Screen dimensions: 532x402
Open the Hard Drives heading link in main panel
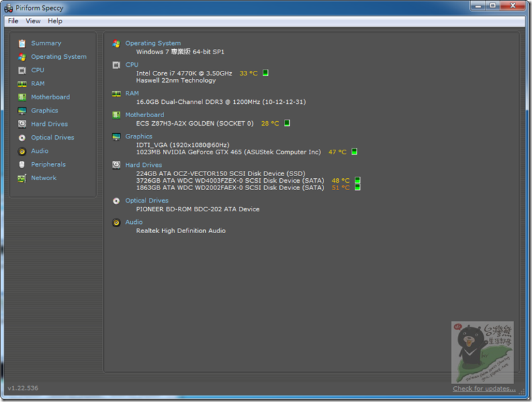coord(144,165)
